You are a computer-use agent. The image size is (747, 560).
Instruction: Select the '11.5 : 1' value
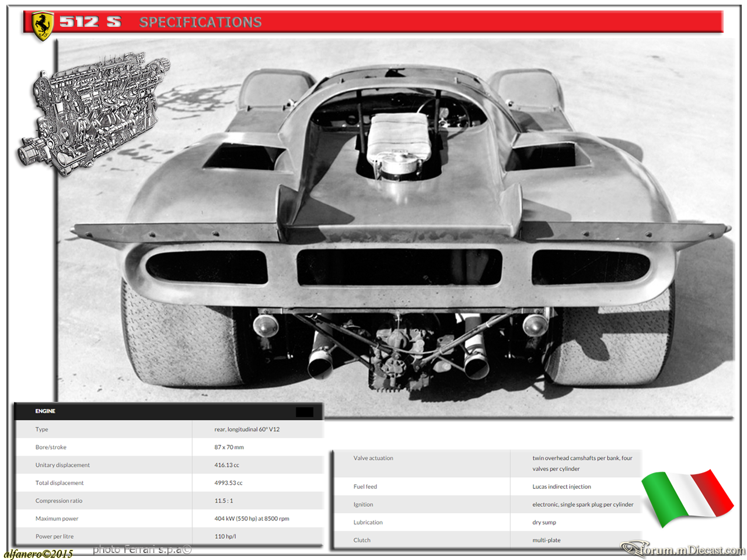224,501
